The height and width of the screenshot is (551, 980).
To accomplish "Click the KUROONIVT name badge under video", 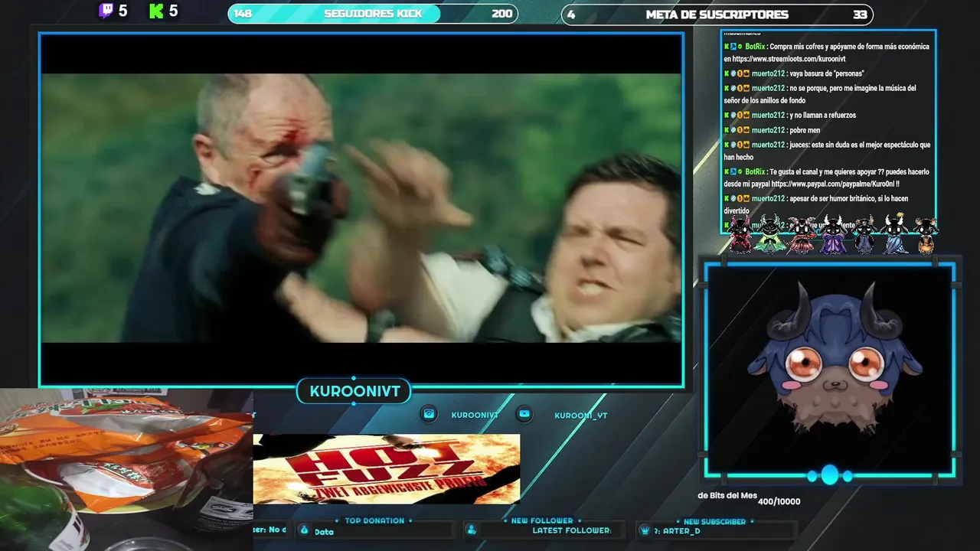I will point(354,392).
